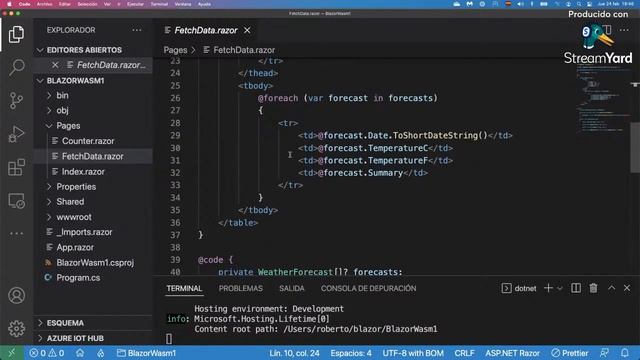Open the Source Control view
640x360 pixels.
click(x=16, y=100)
